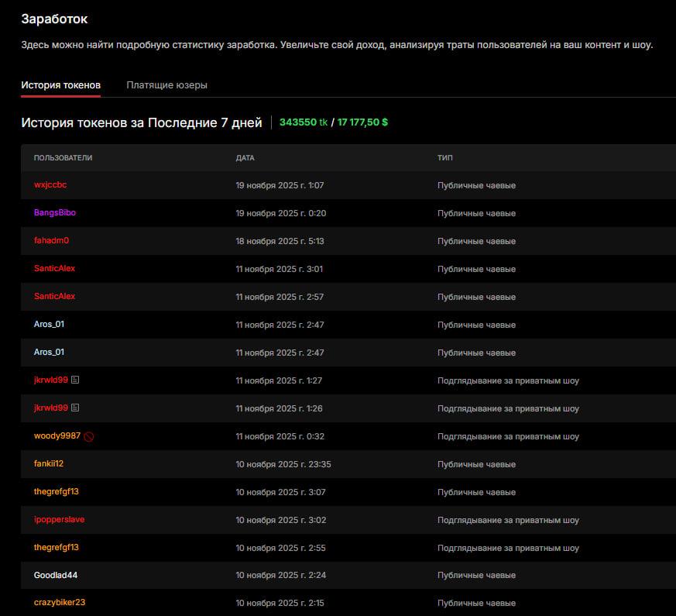
Task: Click username woody9987
Action: 57,436
